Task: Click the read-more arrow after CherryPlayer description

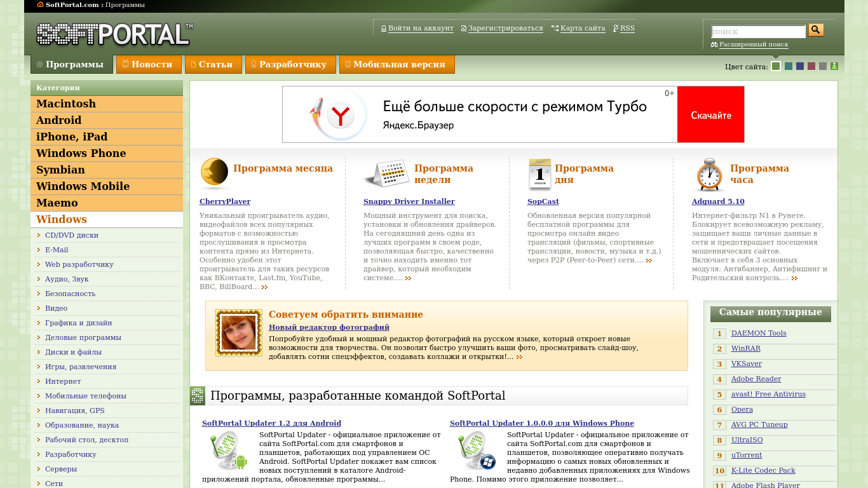Action: tap(264, 287)
